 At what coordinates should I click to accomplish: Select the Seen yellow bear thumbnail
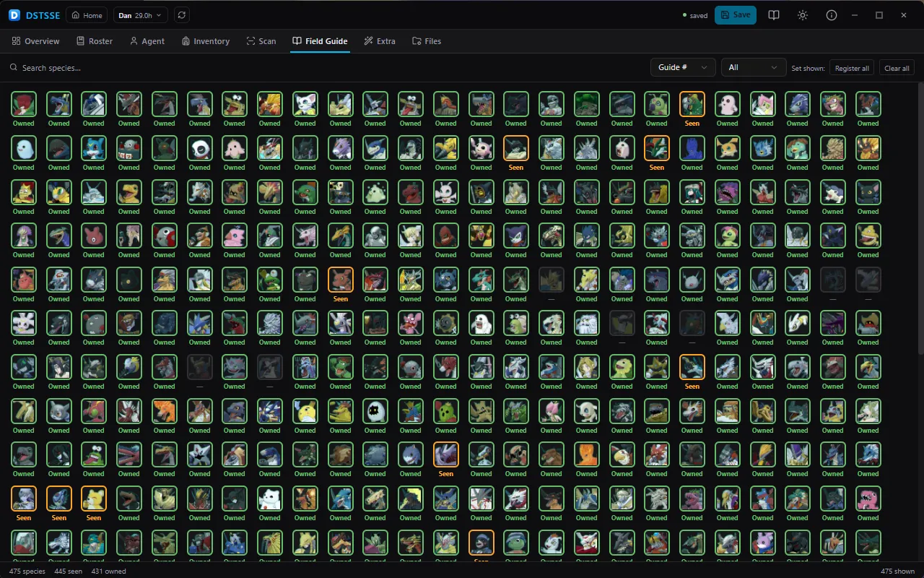93,499
